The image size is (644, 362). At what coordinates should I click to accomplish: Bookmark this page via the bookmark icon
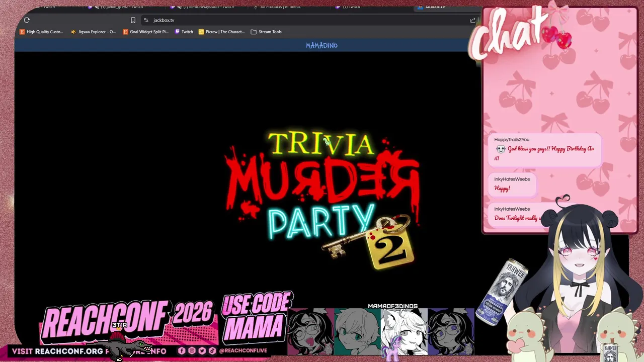tap(133, 20)
